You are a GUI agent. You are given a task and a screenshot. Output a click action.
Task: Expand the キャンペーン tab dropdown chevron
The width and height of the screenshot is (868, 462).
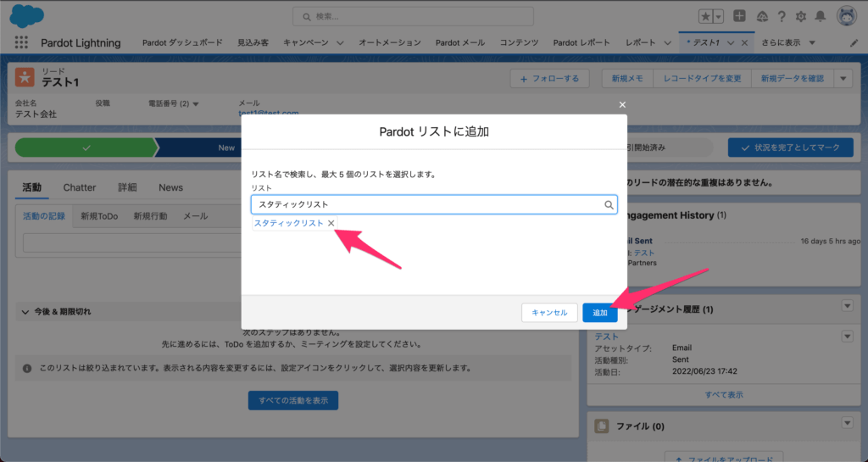(x=340, y=43)
